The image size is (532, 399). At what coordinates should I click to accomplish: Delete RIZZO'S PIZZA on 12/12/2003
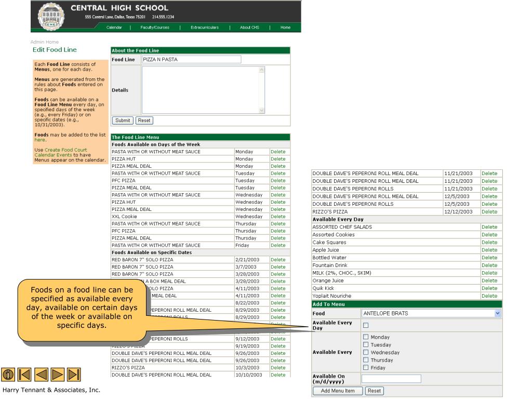(x=489, y=212)
